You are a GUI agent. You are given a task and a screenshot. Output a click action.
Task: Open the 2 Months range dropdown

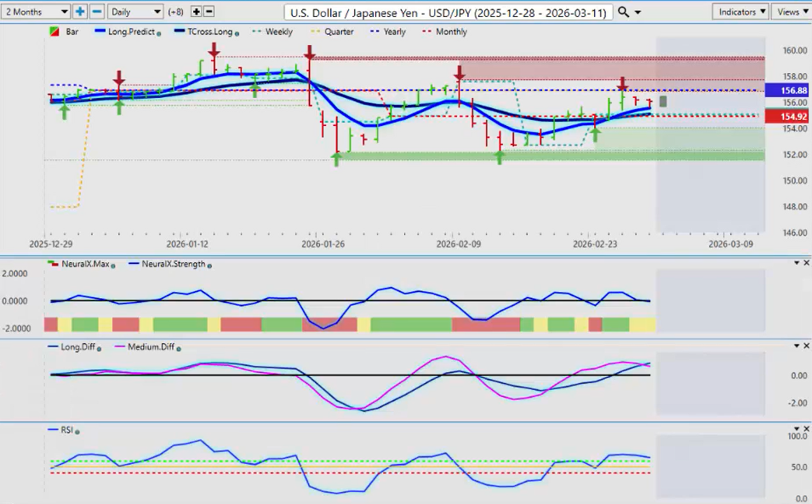coord(35,11)
